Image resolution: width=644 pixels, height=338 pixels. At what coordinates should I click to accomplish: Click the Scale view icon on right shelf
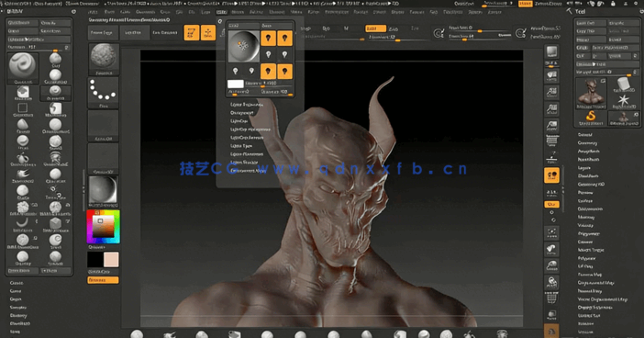pos(551,265)
